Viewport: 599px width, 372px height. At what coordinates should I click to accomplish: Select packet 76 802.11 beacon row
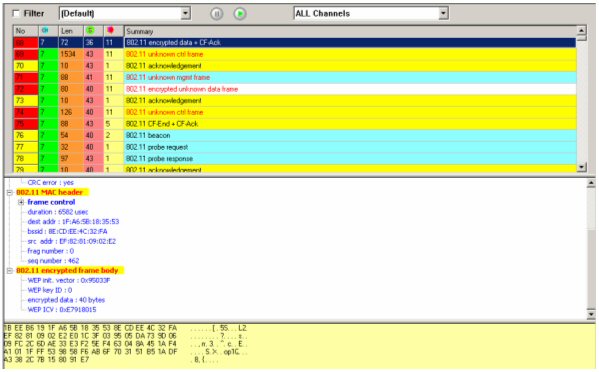pos(295,136)
